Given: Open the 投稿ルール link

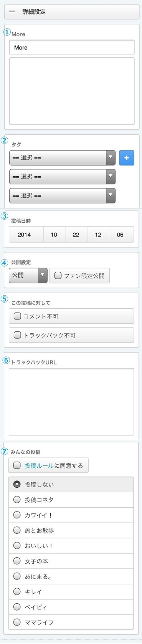Looking at the screenshot, I should coord(39,465).
